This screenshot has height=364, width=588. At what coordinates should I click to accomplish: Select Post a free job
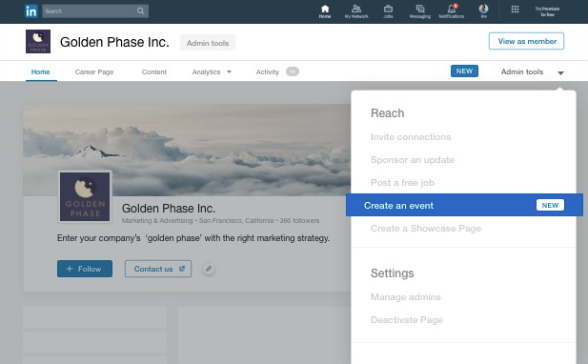tap(402, 183)
